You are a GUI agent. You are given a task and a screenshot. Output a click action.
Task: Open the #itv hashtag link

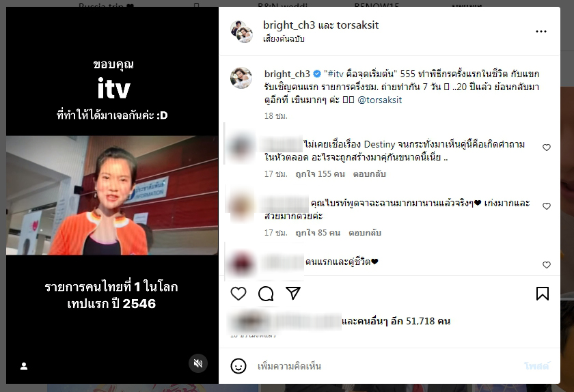coord(336,74)
